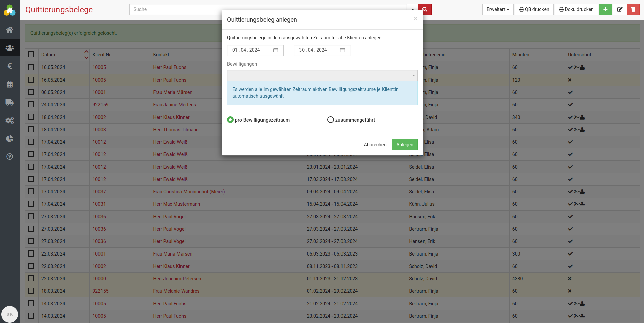Screen dimensions: 644x323
Task: Open Herr Max Mustermann contact link
Action: tap(176, 204)
